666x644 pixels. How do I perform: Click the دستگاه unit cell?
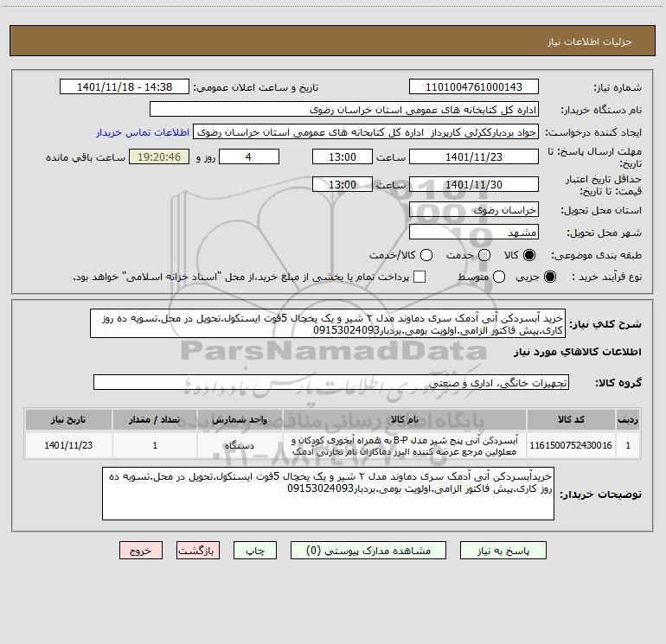240,445
